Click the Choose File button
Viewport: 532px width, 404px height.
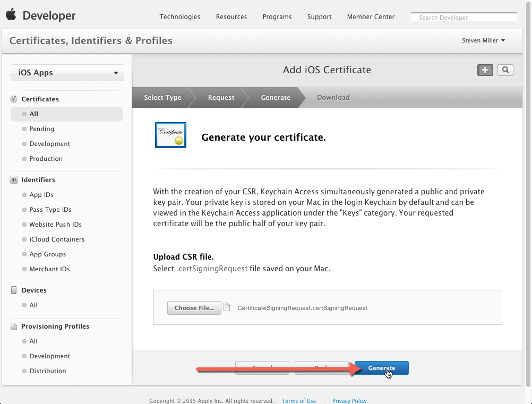tap(194, 308)
